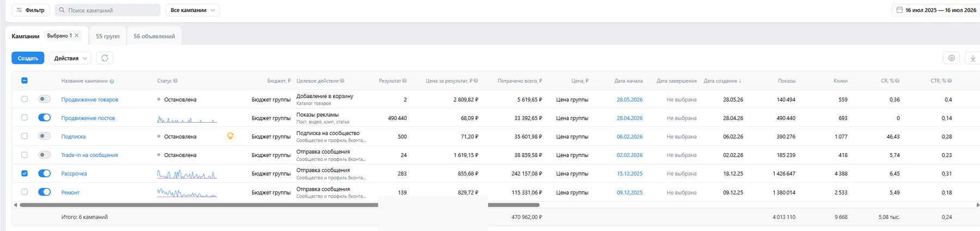Image resolution: width=980 pixels, height=231 pixels.
Task: Expand the Все кампании dropdown
Action: tap(192, 10)
